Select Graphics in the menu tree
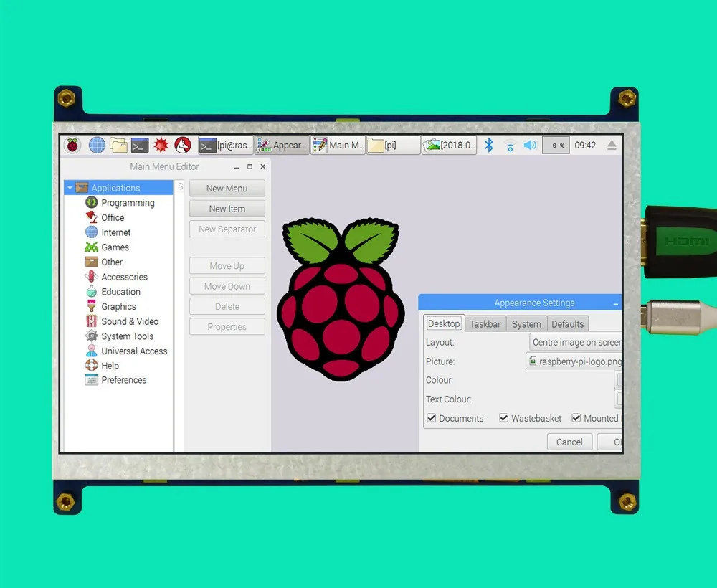Image resolution: width=717 pixels, height=588 pixels. pyautogui.click(x=118, y=307)
